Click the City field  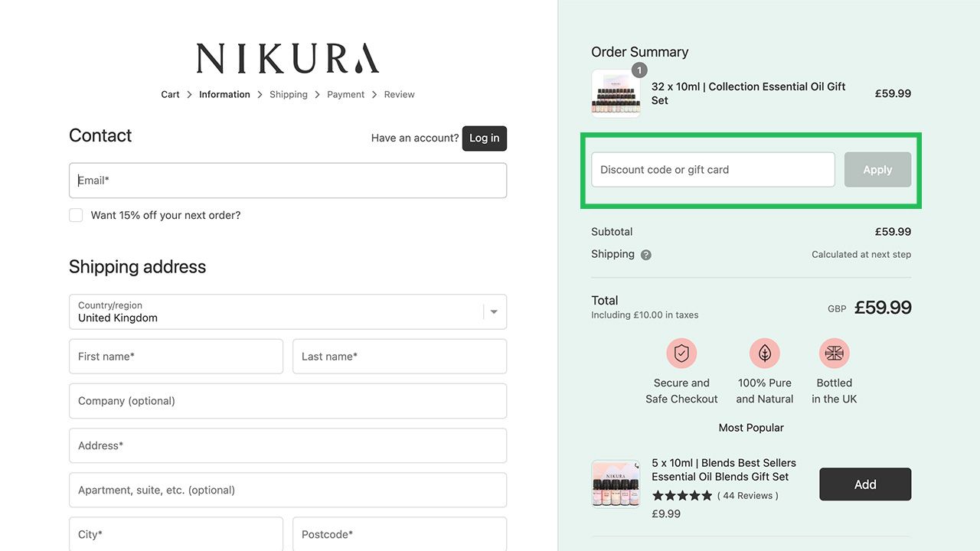point(176,534)
